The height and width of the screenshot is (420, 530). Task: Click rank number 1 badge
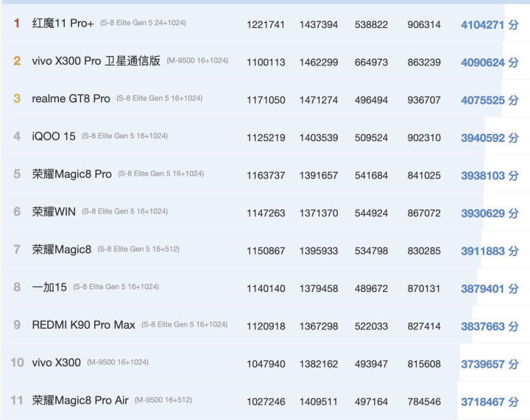click(17, 24)
